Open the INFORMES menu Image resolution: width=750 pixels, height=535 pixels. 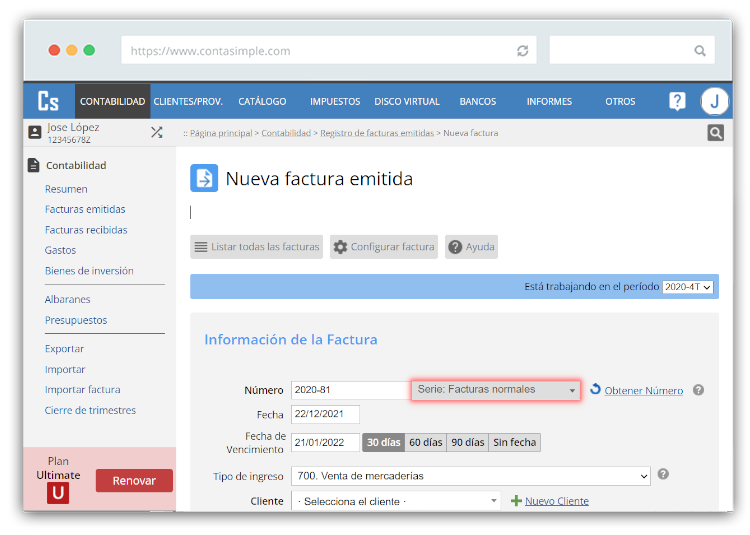pyautogui.click(x=549, y=101)
